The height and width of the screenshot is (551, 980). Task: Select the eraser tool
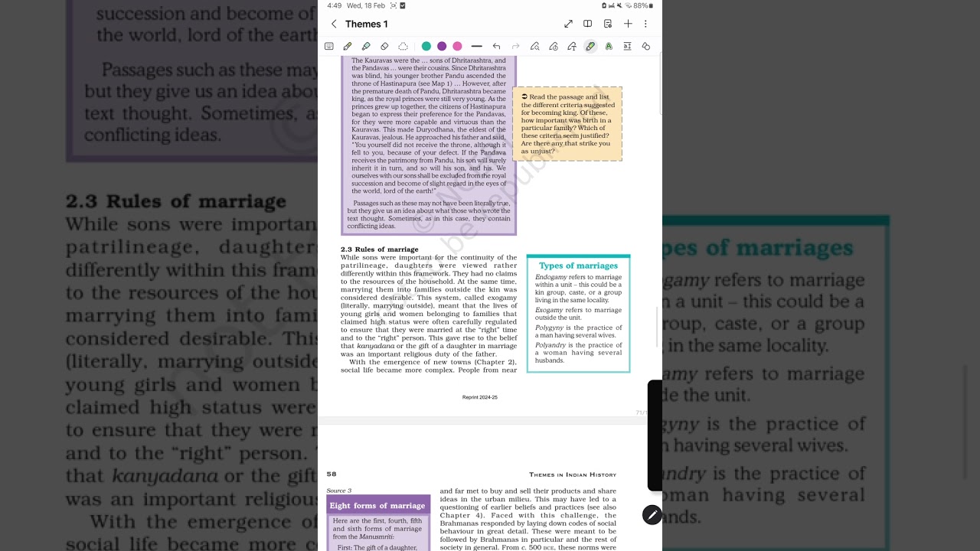(384, 47)
